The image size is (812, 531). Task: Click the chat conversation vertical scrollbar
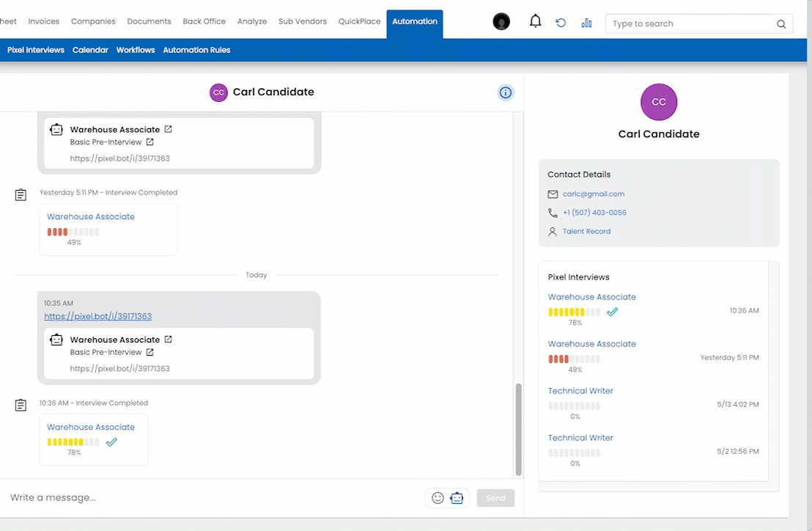click(518, 430)
